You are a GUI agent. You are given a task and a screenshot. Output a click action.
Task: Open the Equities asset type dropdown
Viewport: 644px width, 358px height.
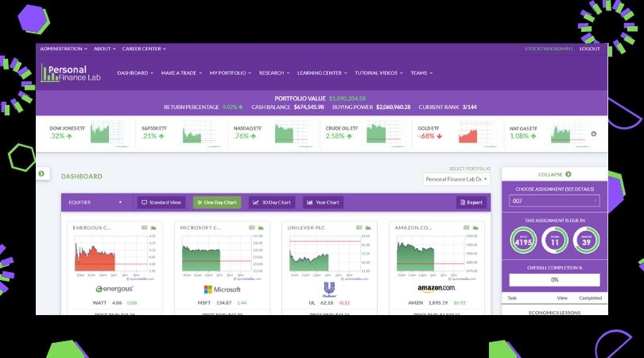[95, 202]
